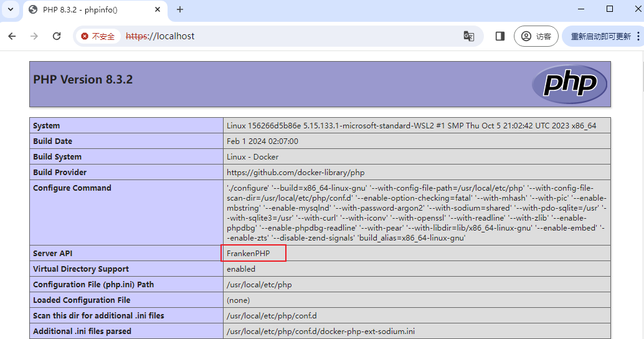Click the /usr/local/etc/php value
Image resolution: width=644 pixels, height=339 pixels.
point(259,284)
